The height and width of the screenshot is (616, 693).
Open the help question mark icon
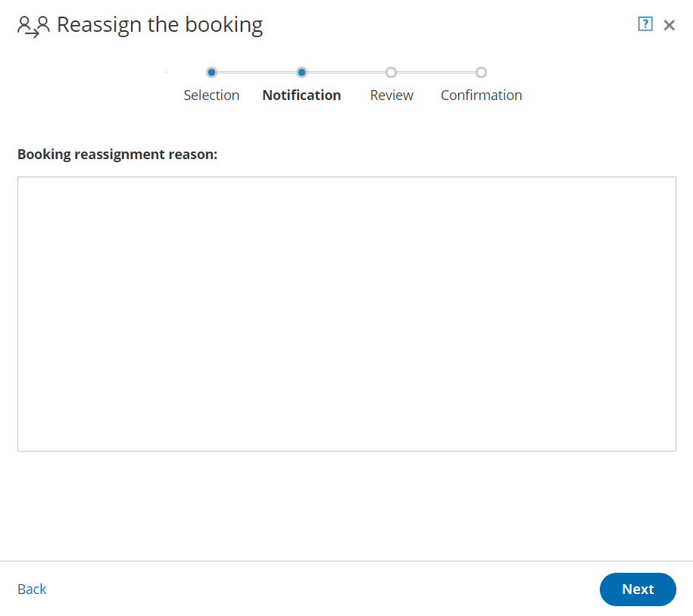(645, 24)
